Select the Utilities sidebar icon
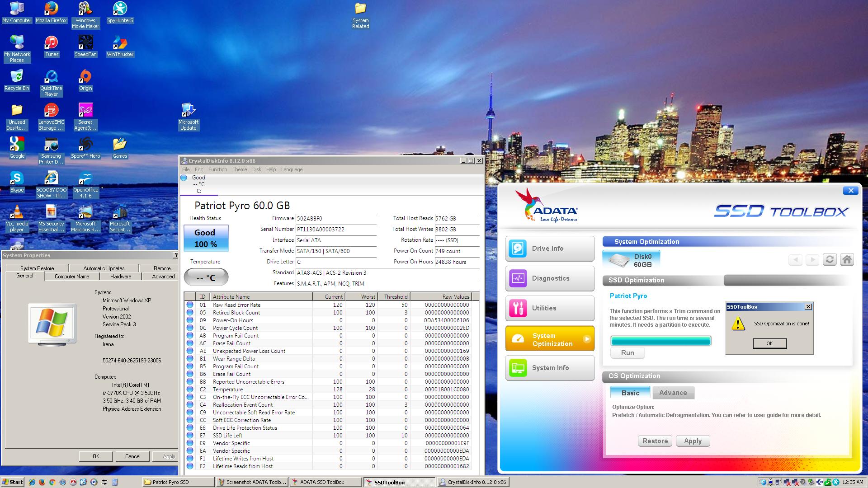868x488 pixels. 518,308
